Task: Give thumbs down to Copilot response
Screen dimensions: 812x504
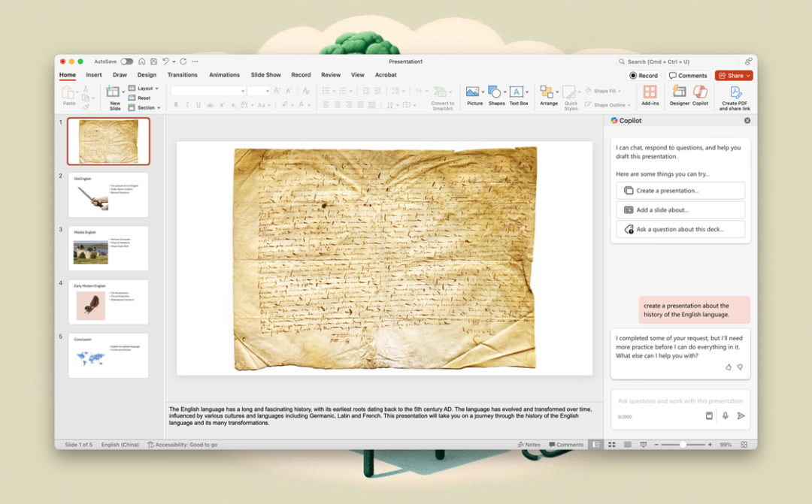Action: tap(740, 367)
